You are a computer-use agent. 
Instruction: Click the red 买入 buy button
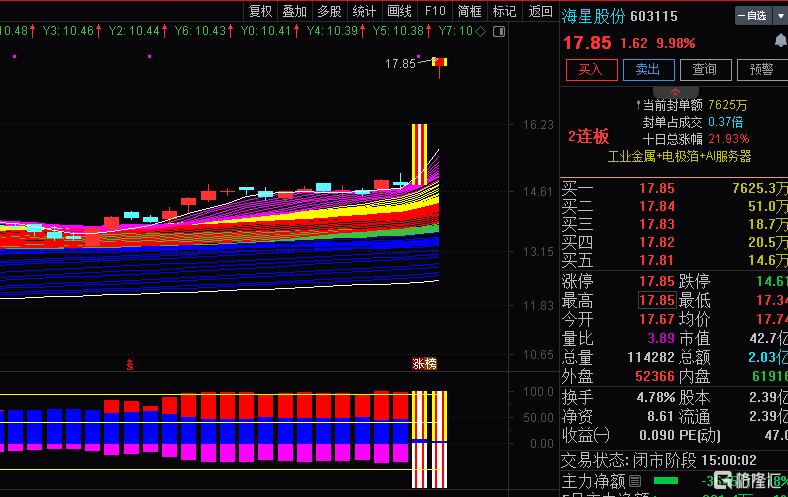[592, 70]
